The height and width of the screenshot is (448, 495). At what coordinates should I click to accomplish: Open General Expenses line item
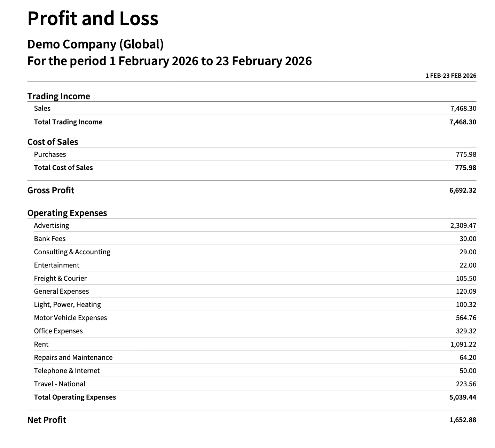(x=61, y=291)
